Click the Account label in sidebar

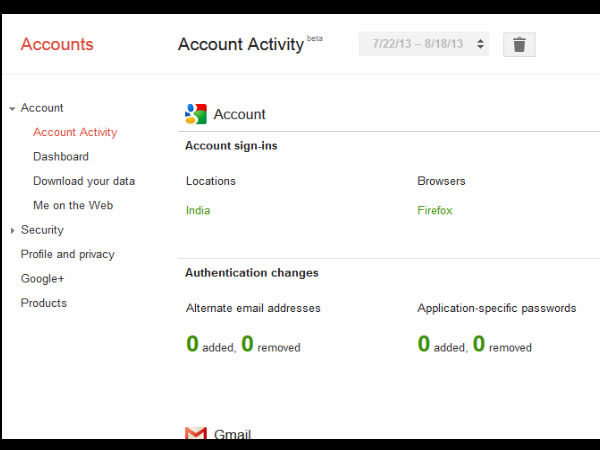pyautogui.click(x=42, y=108)
